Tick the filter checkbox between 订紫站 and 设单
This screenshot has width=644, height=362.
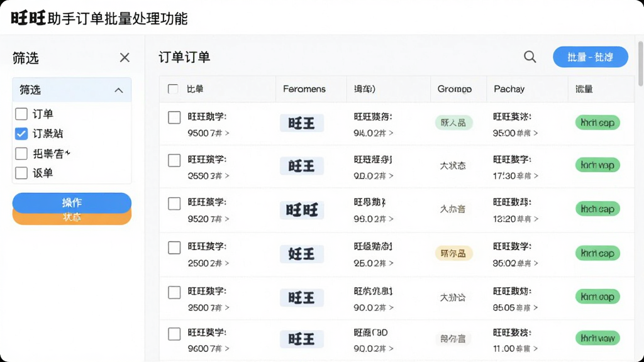point(21,153)
